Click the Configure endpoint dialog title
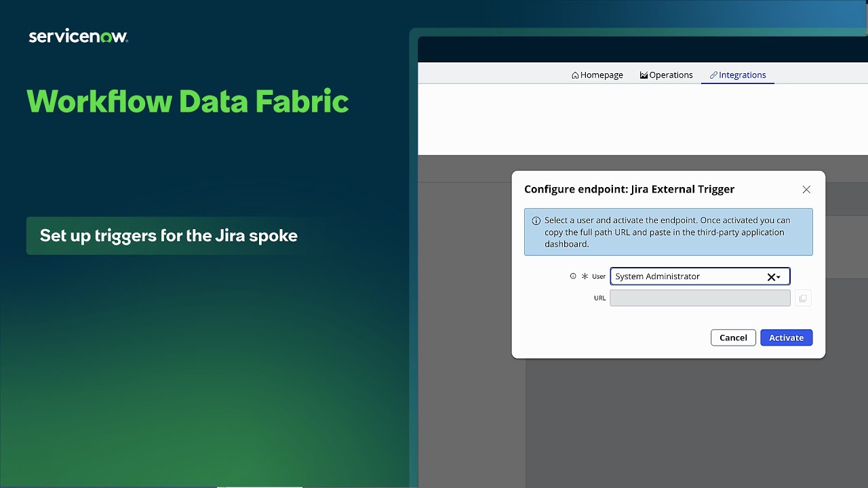The width and height of the screenshot is (868, 488). tap(629, 189)
